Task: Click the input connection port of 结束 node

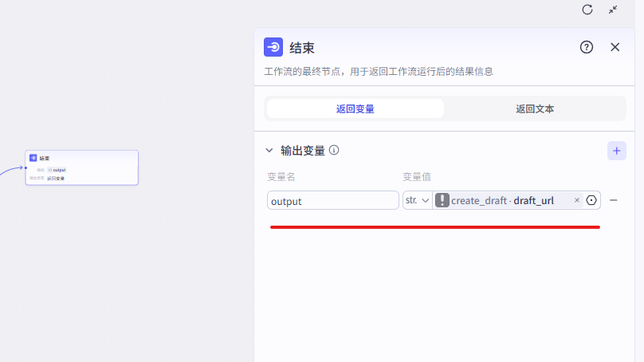Action: 26,167
